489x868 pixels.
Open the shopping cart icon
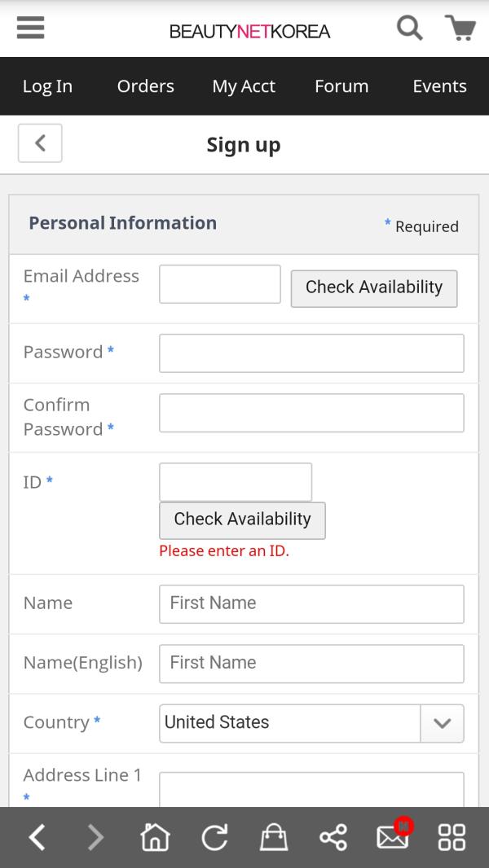[x=460, y=28]
